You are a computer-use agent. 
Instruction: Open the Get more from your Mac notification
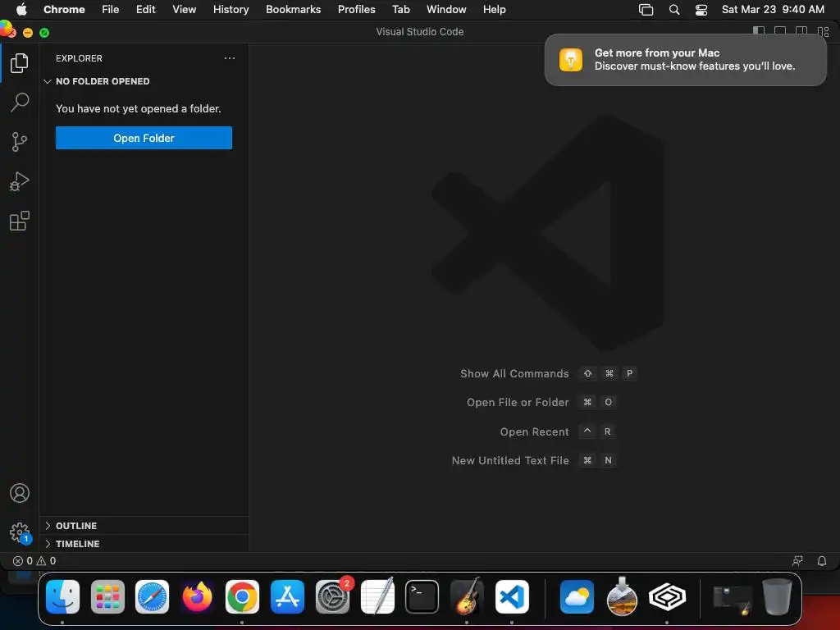(x=685, y=59)
